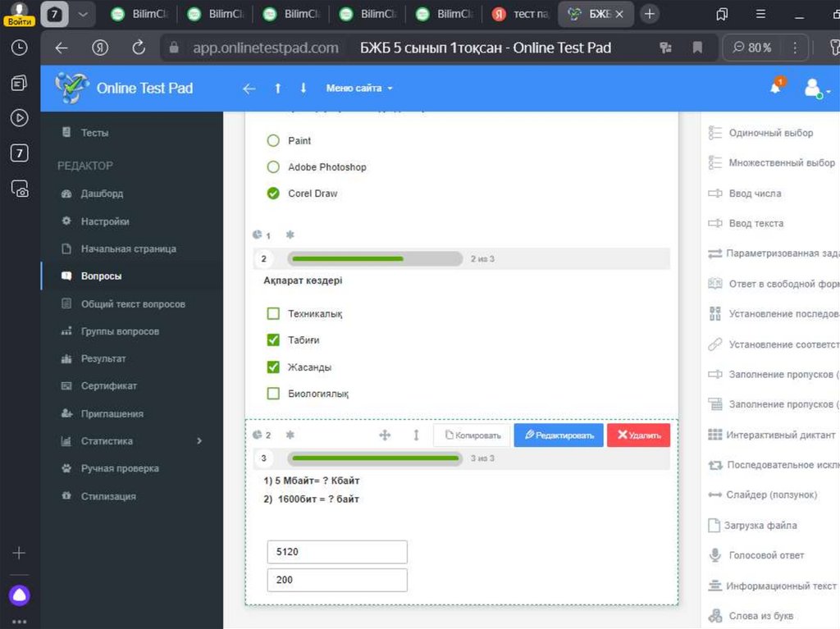840x629 pixels.
Task: Toggle the Табиғи checkbox
Action: point(273,340)
